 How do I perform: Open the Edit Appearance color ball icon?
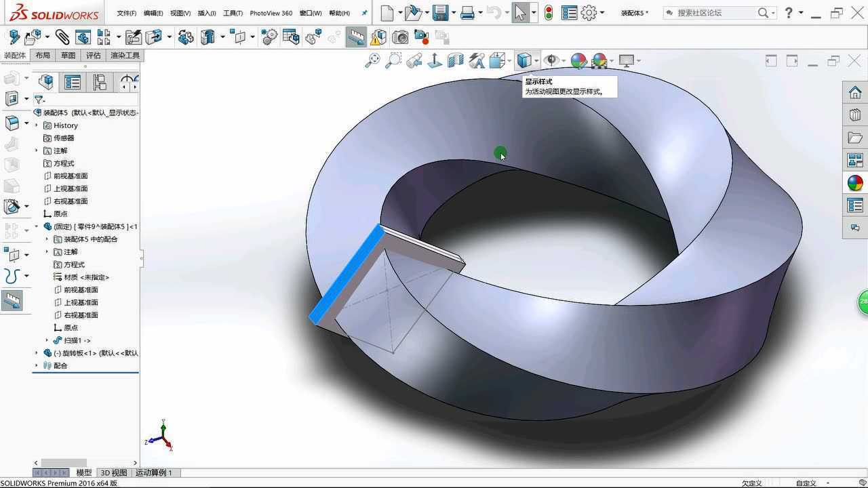578,61
